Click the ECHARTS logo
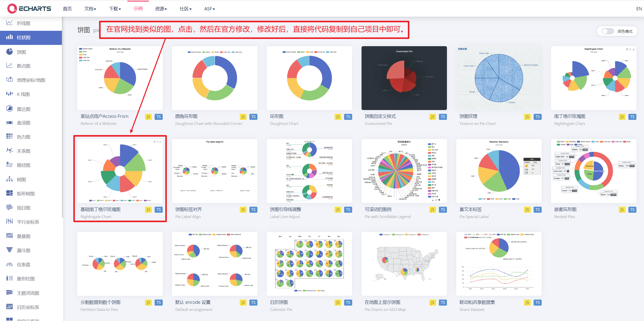 point(30,8)
